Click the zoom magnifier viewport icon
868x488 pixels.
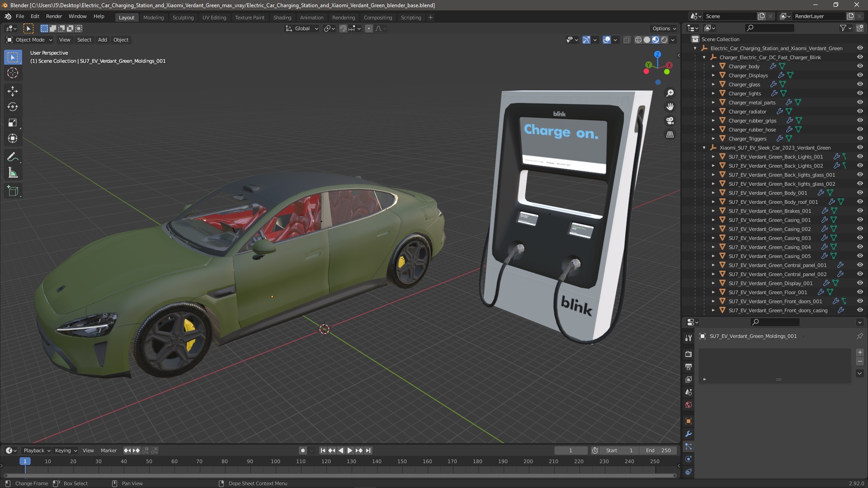tap(670, 93)
